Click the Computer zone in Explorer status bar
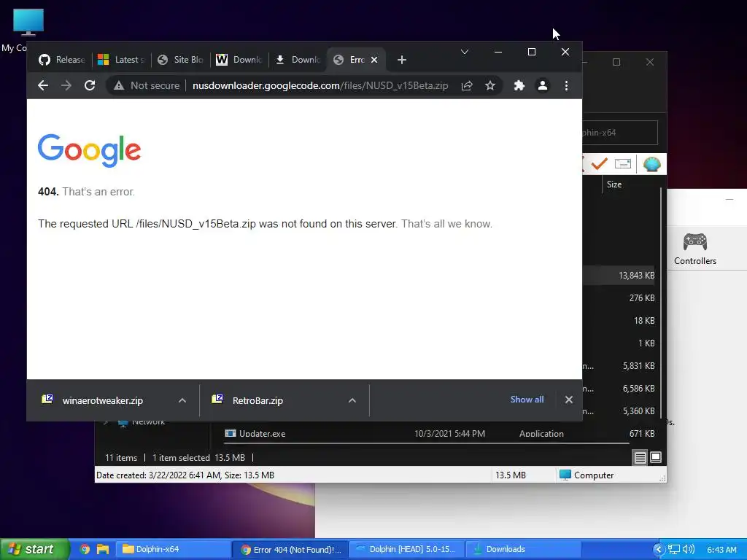 pyautogui.click(x=586, y=475)
